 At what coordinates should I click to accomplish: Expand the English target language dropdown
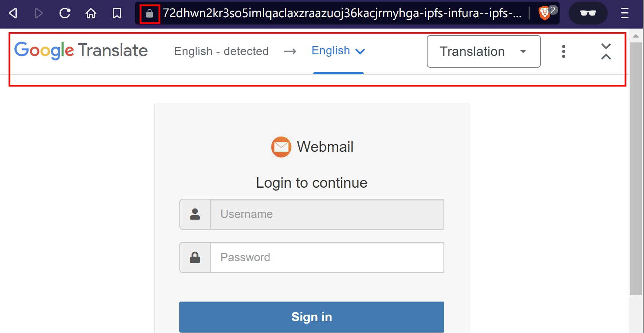click(338, 51)
